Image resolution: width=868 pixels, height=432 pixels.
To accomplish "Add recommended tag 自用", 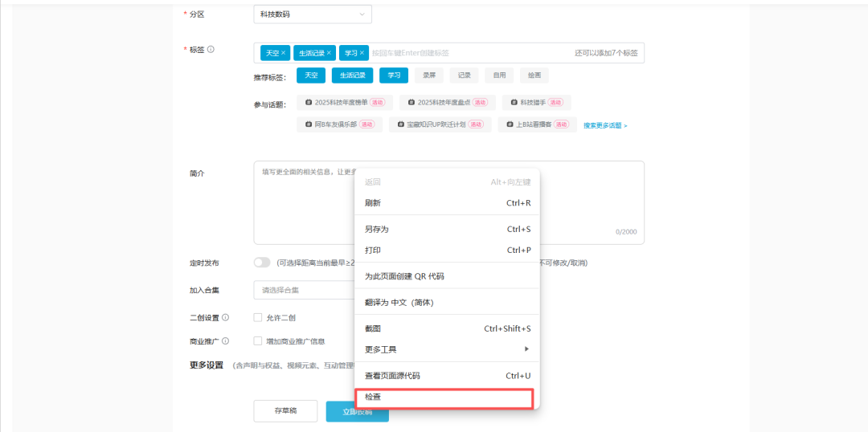I will tap(499, 75).
